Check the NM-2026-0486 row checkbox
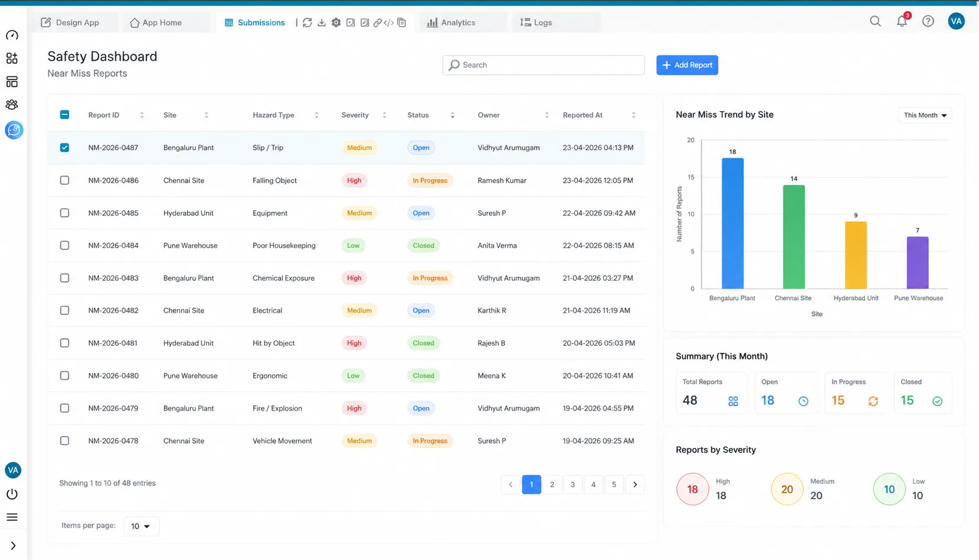This screenshot has width=979, height=560. [64, 180]
